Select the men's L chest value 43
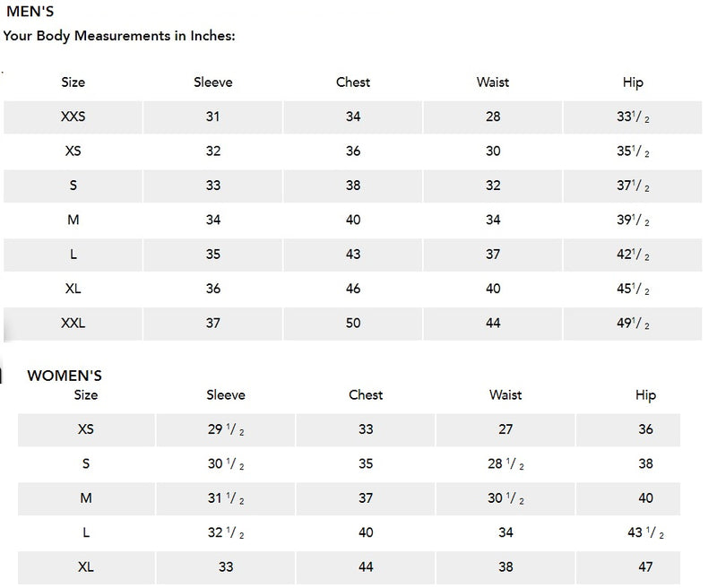This screenshot has width=717, height=588. 353,255
